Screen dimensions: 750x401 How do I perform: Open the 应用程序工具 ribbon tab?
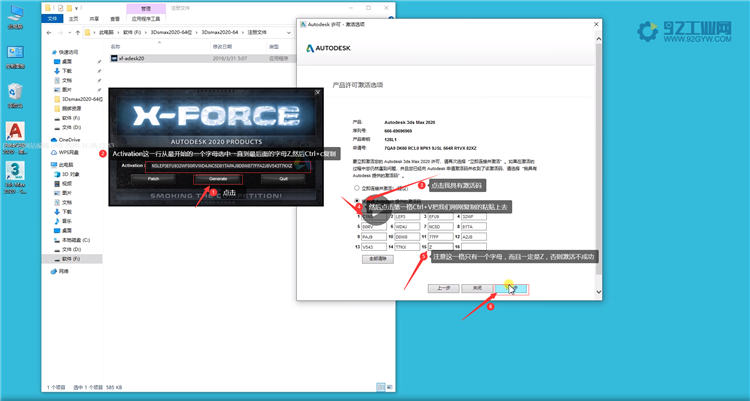146,19
